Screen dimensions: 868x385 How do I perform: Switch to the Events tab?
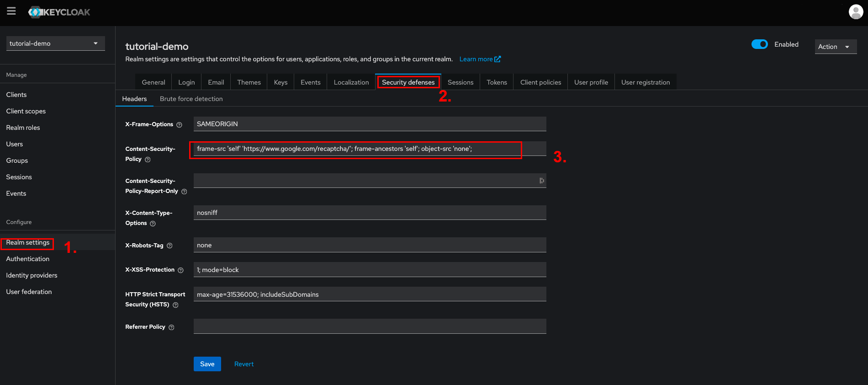311,82
